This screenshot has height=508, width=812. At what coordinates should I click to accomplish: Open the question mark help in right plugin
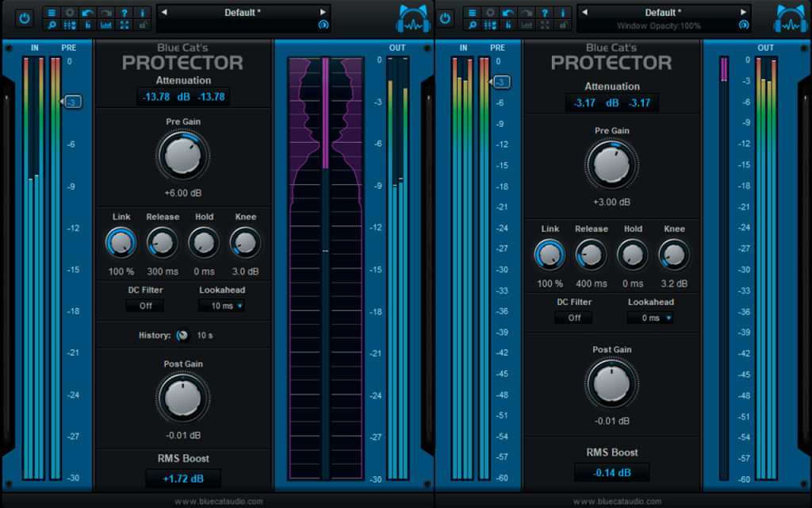[x=545, y=13]
